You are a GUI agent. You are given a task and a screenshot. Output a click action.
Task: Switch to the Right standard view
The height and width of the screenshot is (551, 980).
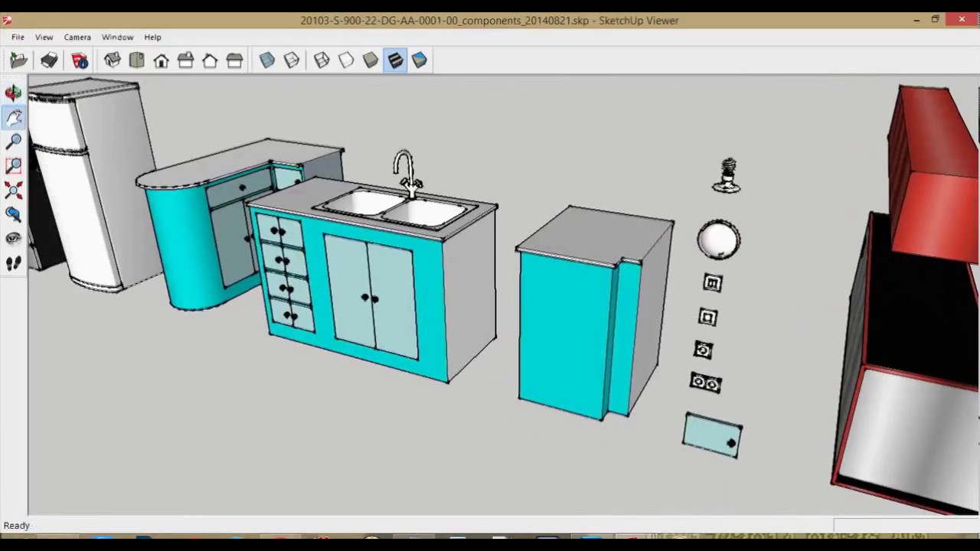click(185, 60)
